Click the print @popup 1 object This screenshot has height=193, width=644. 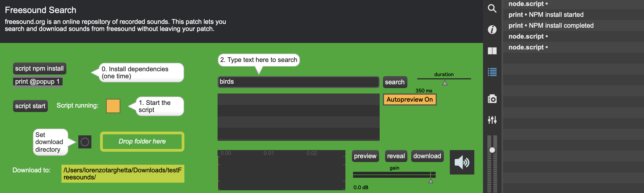38,82
